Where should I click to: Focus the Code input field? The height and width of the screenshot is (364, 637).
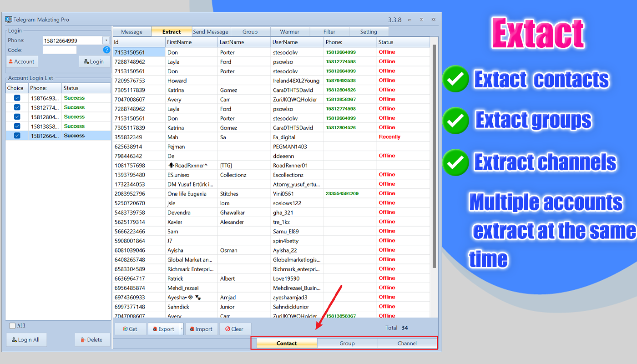(60, 50)
